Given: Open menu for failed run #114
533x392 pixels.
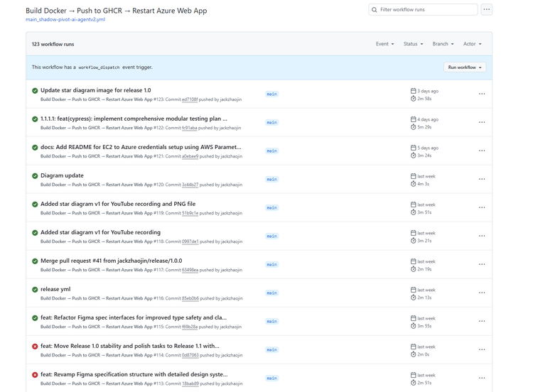Looking at the screenshot, I should (482, 349).
